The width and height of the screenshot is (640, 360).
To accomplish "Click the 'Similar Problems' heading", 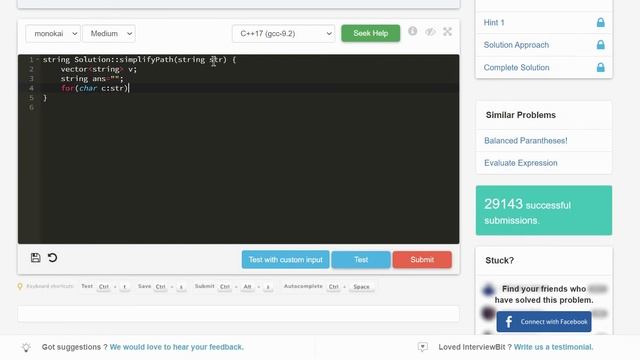I will coord(520,115).
